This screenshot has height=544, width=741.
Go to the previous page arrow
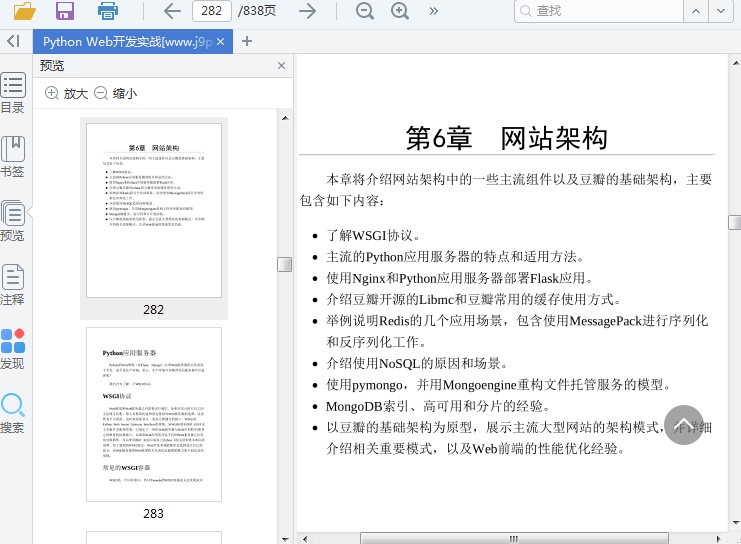[x=172, y=11]
